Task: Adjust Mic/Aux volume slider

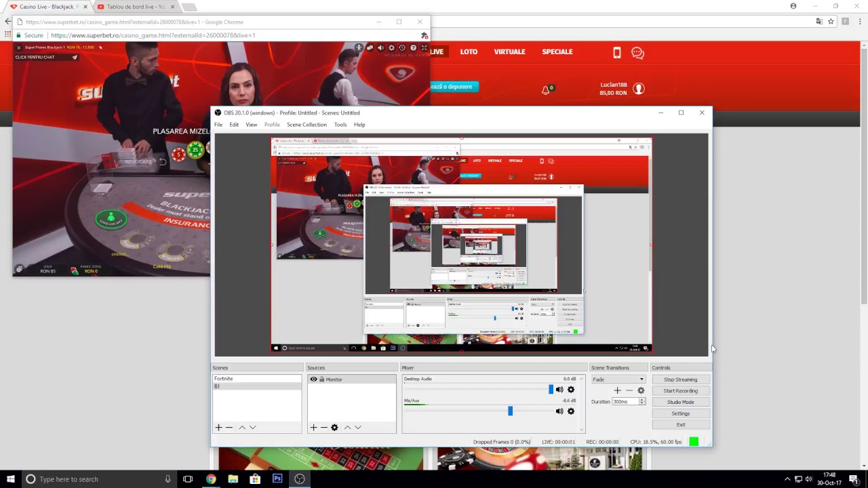Action: click(510, 411)
